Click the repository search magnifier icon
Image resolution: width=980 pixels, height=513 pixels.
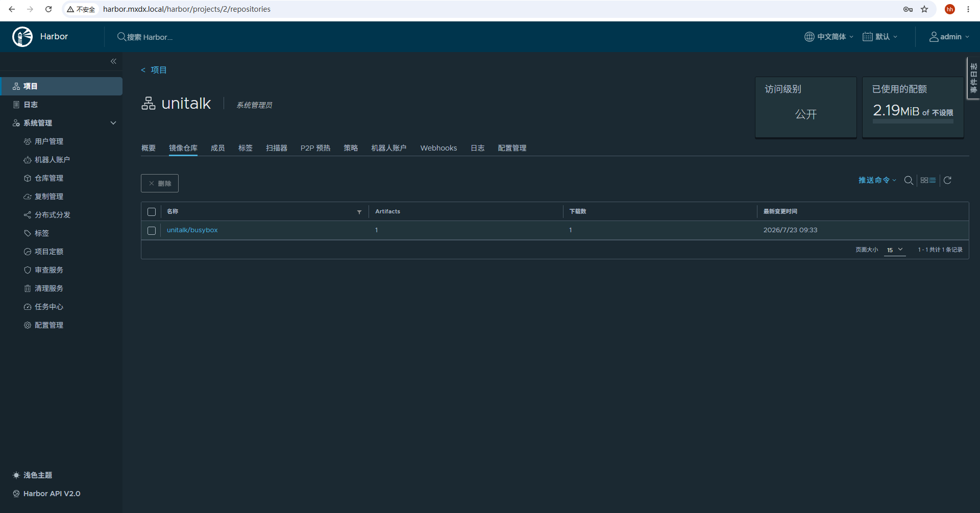(x=909, y=180)
